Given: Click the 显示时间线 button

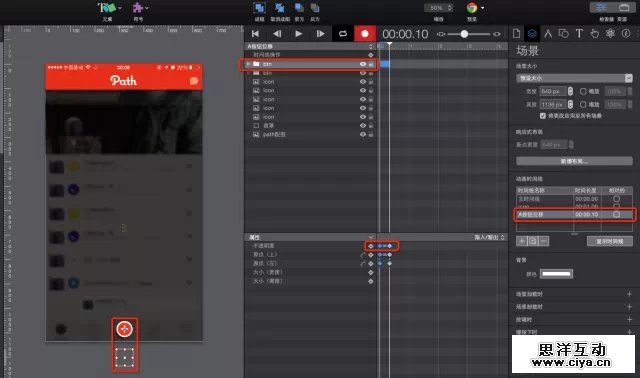Looking at the screenshot, I should (x=609, y=241).
